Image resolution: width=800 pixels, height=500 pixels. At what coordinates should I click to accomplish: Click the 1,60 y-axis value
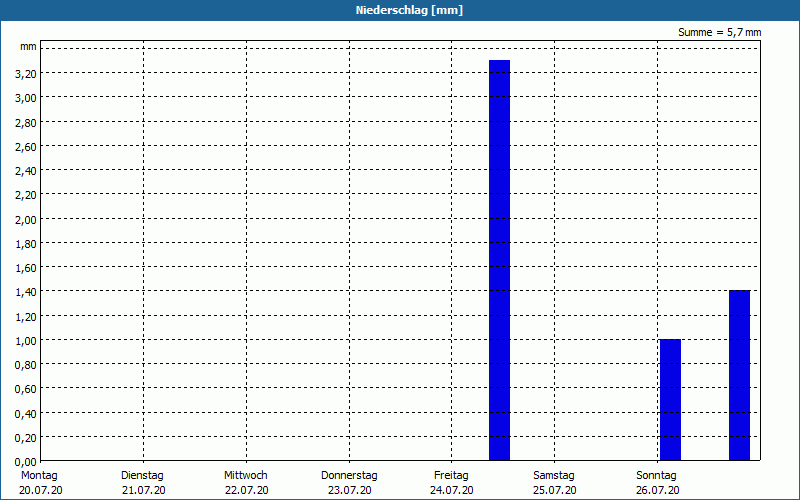[x=26, y=268]
